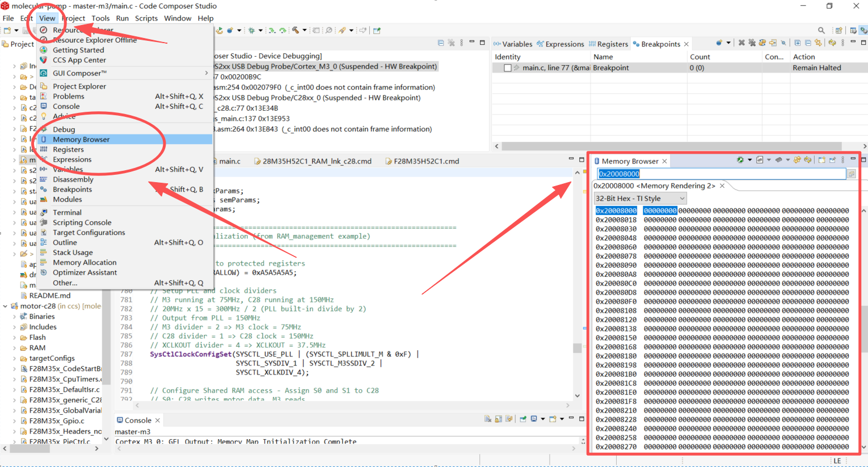Click the search magnifier icon in main toolbar
Viewport: 868px width, 467px height.
pos(821,30)
